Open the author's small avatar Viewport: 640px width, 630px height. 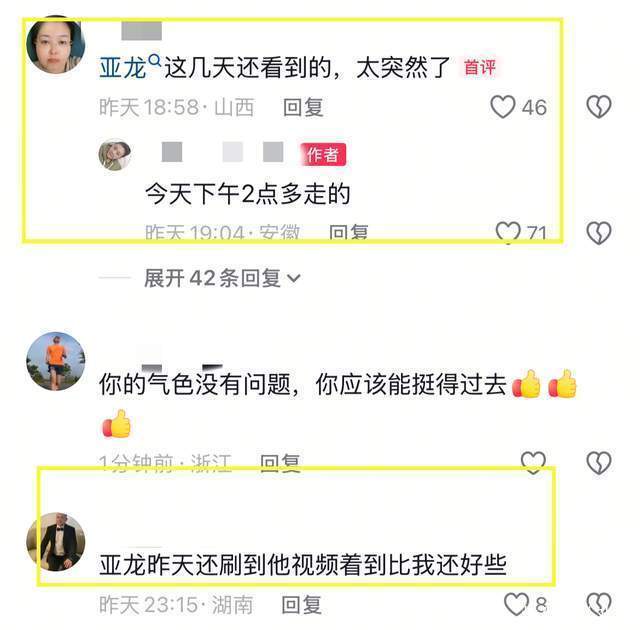click(x=115, y=154)
